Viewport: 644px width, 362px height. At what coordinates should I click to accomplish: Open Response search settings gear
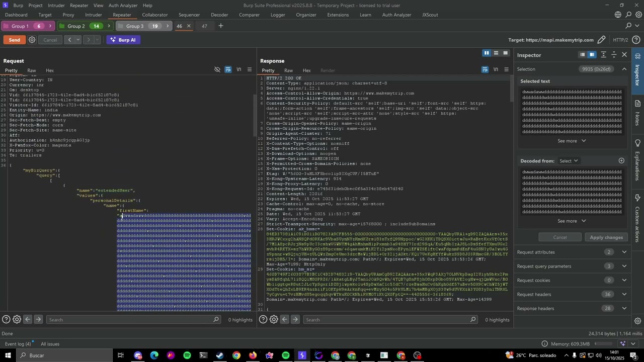click(274, 320)
